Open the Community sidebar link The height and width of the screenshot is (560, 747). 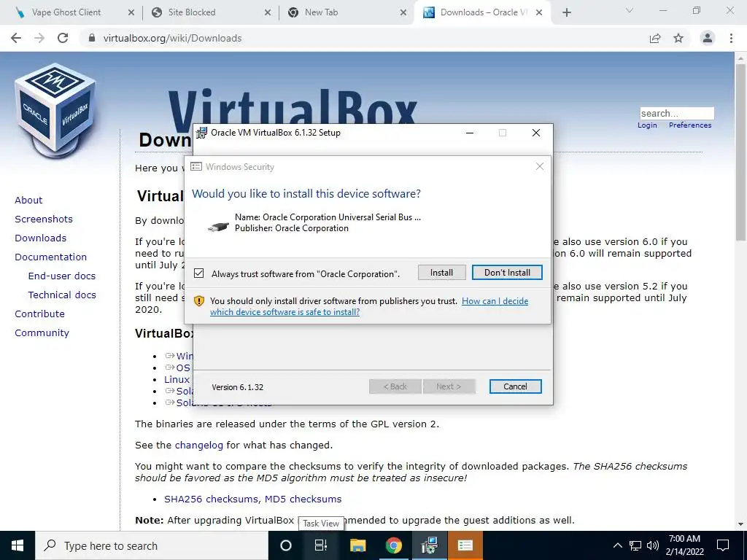42,332
